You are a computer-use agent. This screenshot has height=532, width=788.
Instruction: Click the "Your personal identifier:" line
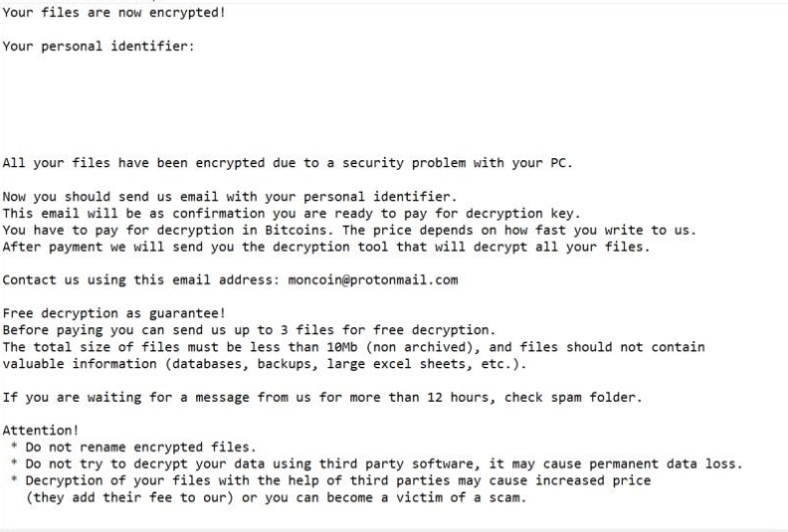[x=98, y=46]
